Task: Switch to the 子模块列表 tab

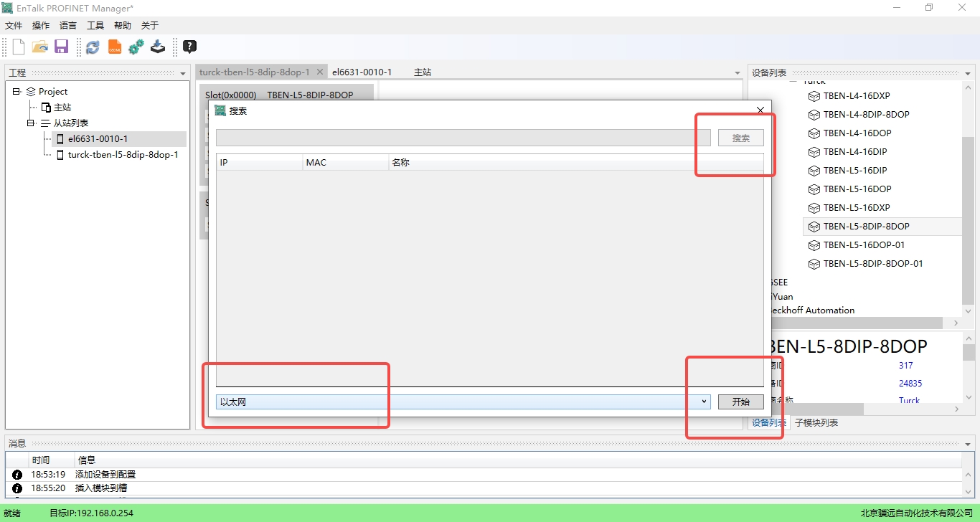Action: [x=816, y=423]
